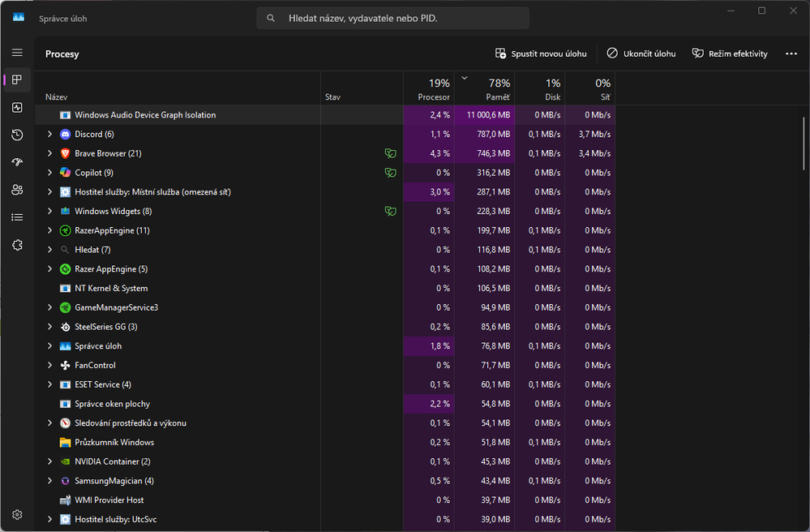
Task: Sort by the Síť column header
Action: (590, 89)
